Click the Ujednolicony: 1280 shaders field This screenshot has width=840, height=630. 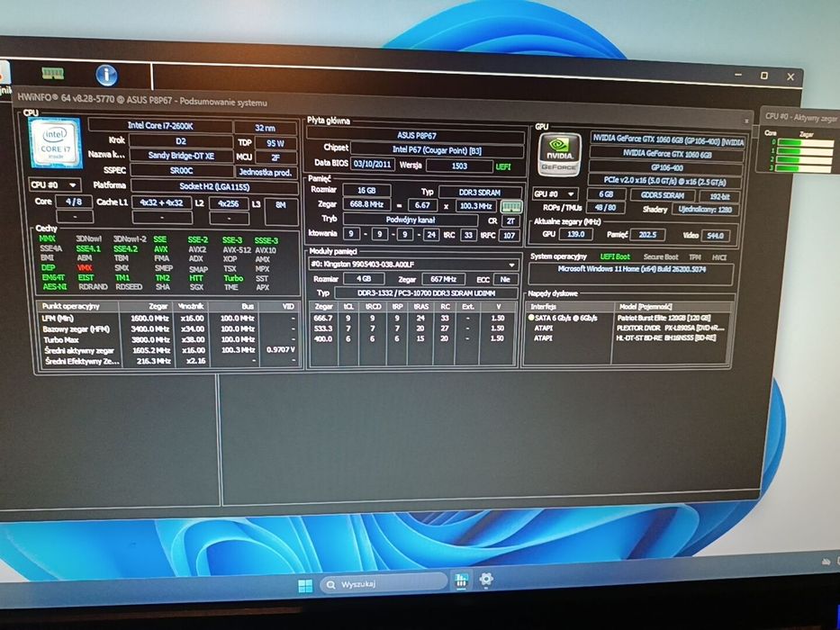click(705, 210)
